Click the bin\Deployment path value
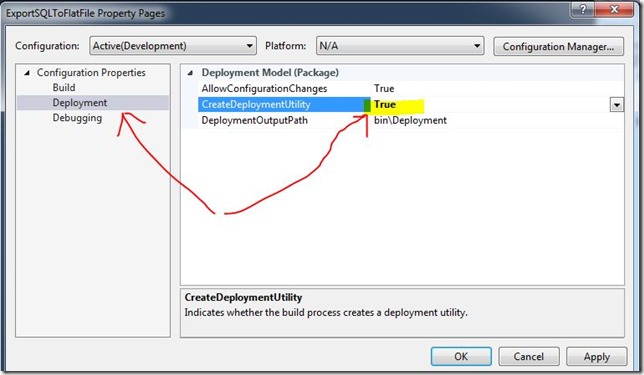The width and height of the screenshot is (644, 375). click(410, 120)
